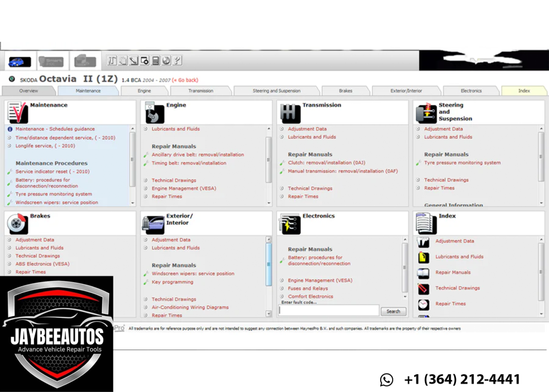Image resolution: width=549 pixels, height=392 pixels.
Task: Click the Enter fault code input field
Action: (329, 310)
